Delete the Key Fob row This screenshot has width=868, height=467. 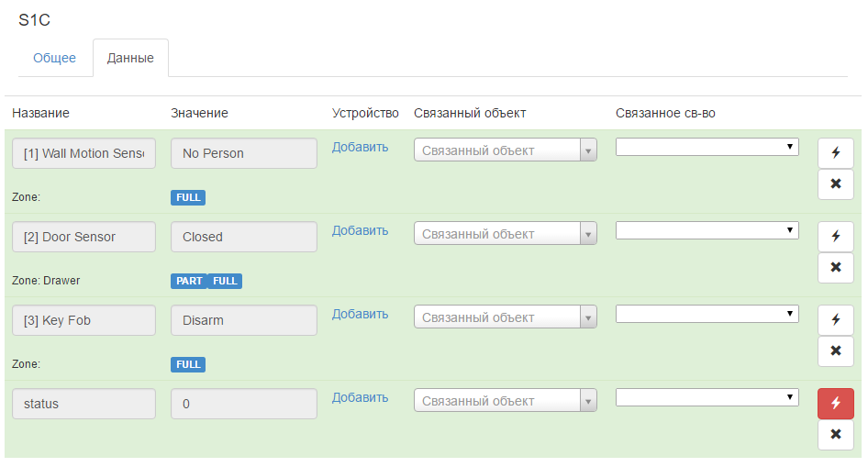(835, 351)
